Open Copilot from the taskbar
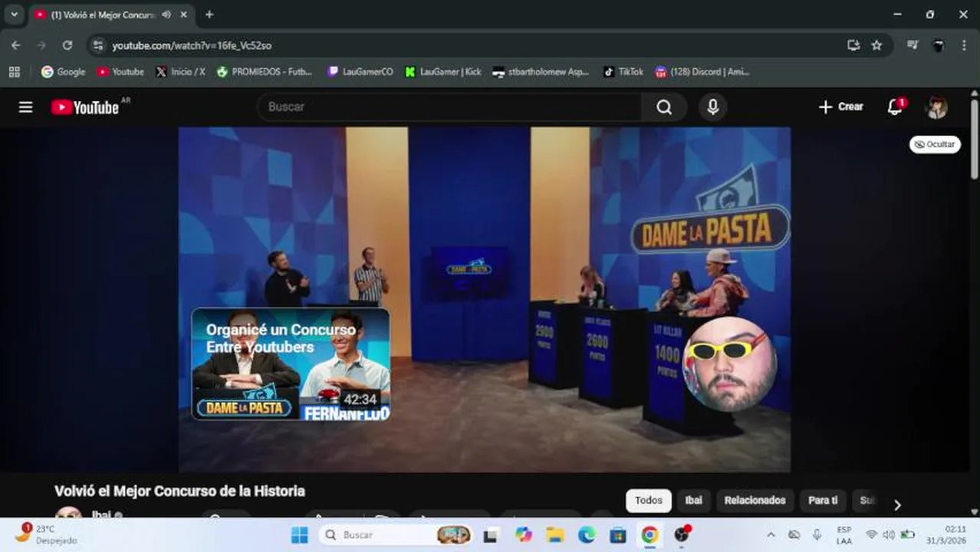Screen dimensions: 980x552 point(524,534)
